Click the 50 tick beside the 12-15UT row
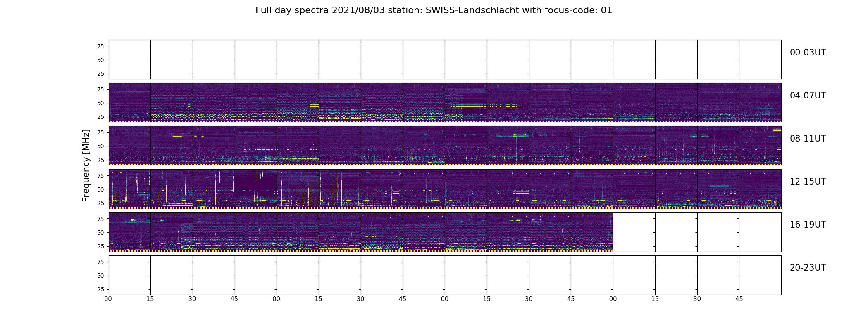Image resolution: width=868 pixels, height=331 pixels. [x=100, y=189]
